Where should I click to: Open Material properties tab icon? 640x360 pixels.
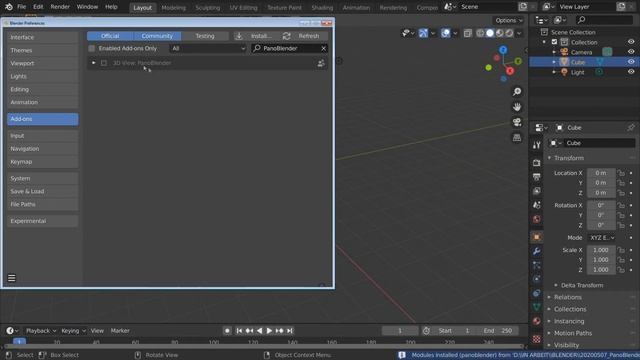click(537, 321)
